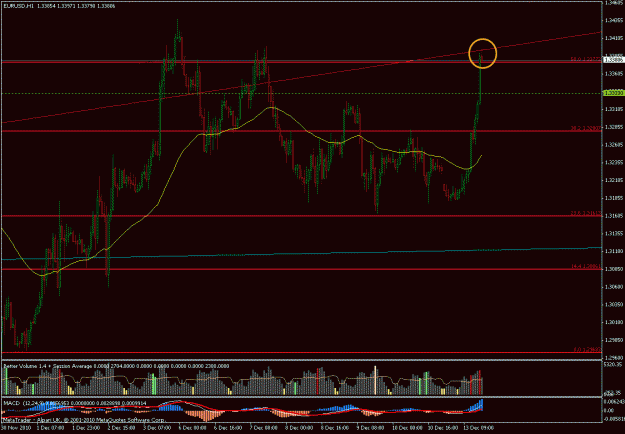The width and height of the screenshot is (625, 434).
Task: Select the 14.4 Fibonacci retracement level label
Action: coord(586,266)
